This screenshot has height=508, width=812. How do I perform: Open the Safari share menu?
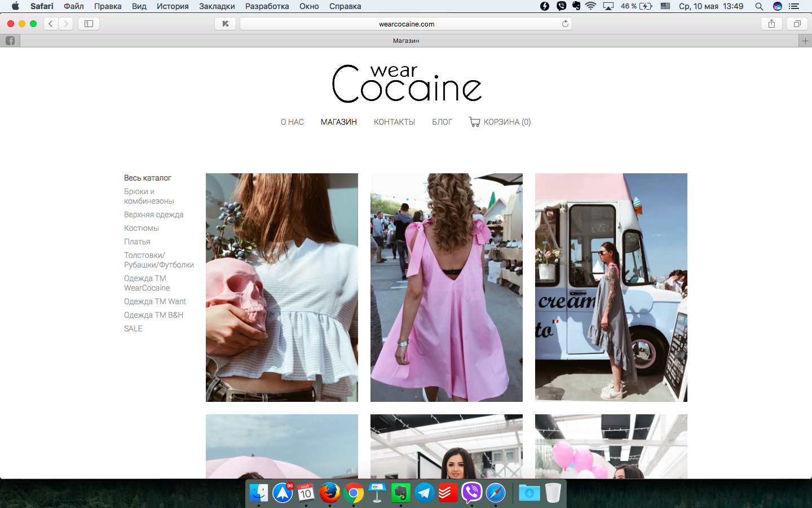coord(771,24)
